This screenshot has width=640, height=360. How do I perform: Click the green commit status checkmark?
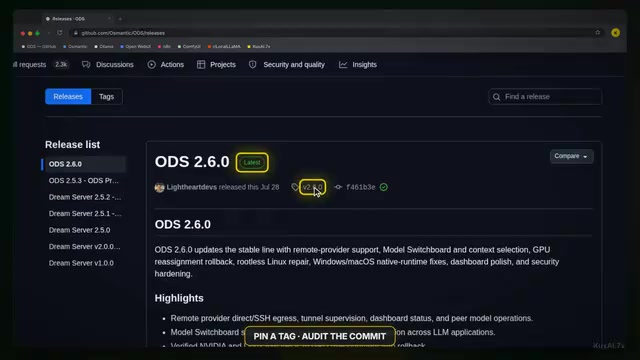[x=384, y=187]
